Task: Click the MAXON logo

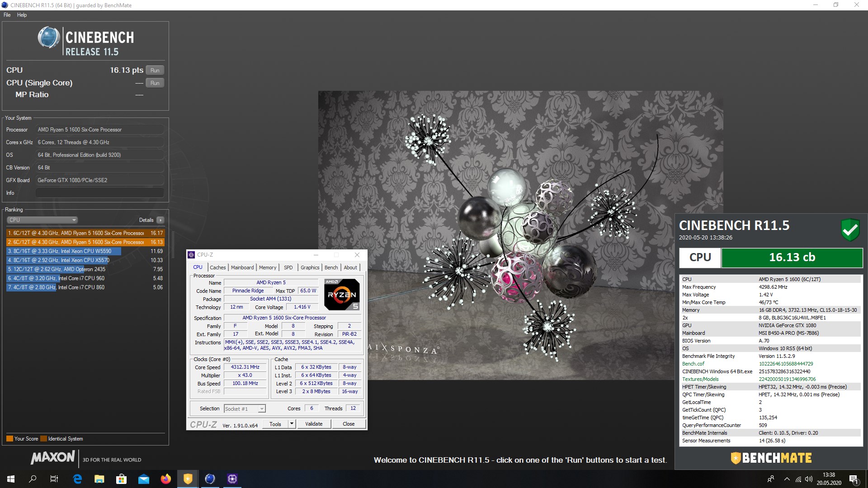Action: (x=53, y=457)
